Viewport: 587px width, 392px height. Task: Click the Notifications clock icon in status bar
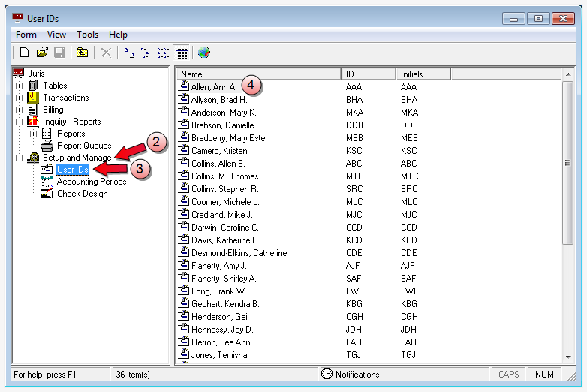click(327, 374)
